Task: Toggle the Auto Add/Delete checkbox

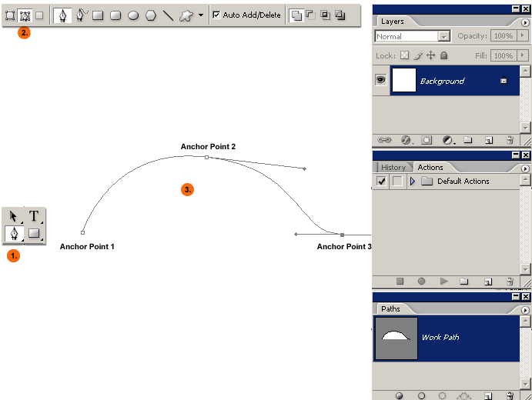Action: click(216, 15)
